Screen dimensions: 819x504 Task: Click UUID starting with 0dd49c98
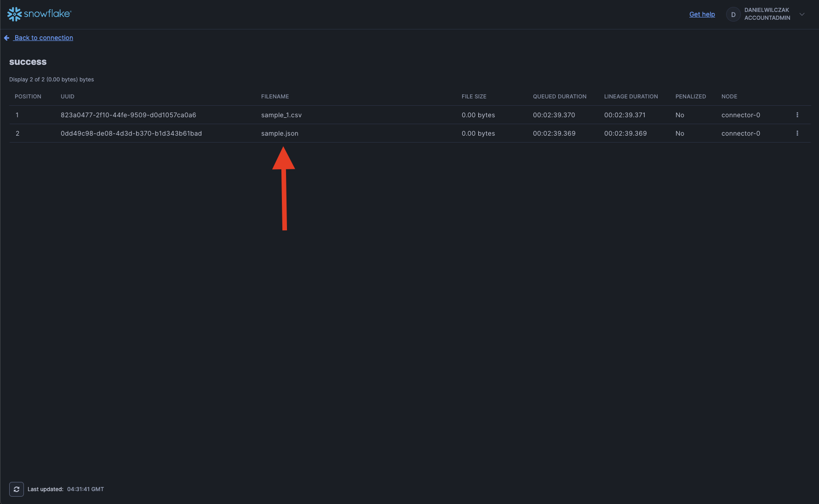pos(131,133)
